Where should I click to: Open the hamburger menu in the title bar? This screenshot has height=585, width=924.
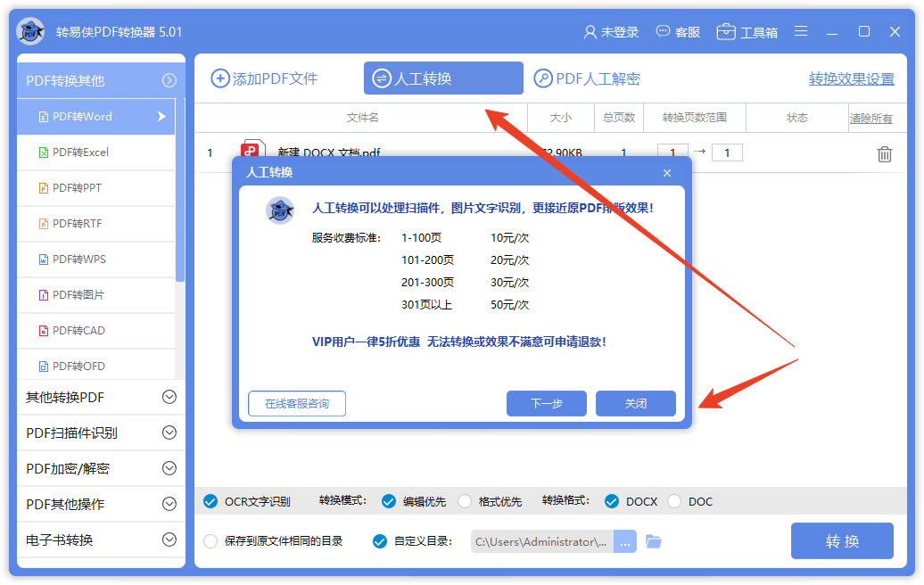click(801, 31)
